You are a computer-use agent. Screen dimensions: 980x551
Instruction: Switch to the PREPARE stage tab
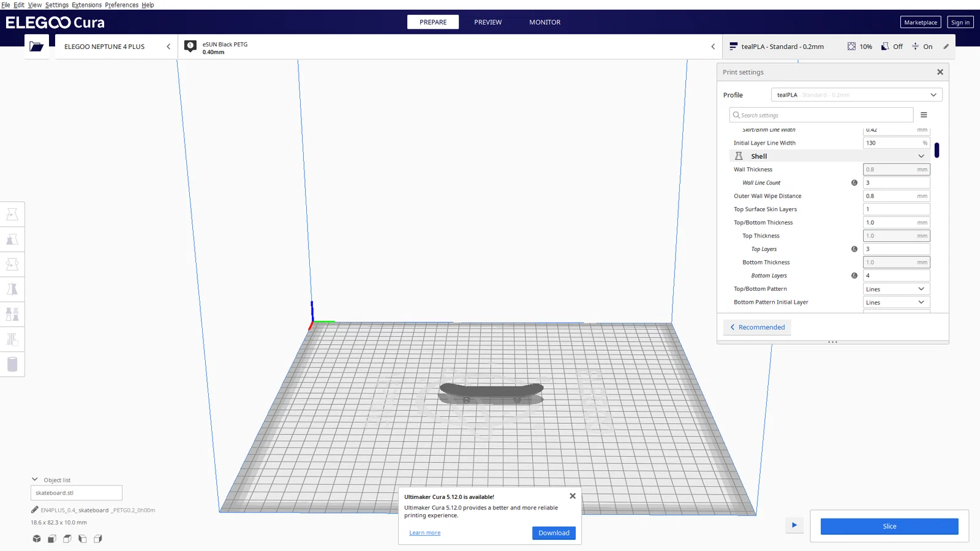coord(433,22)
